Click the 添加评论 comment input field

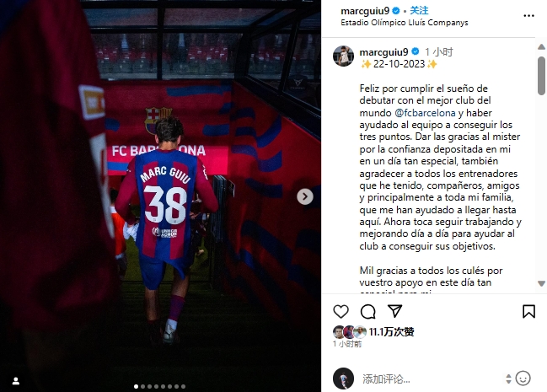[x=431, y=379]
